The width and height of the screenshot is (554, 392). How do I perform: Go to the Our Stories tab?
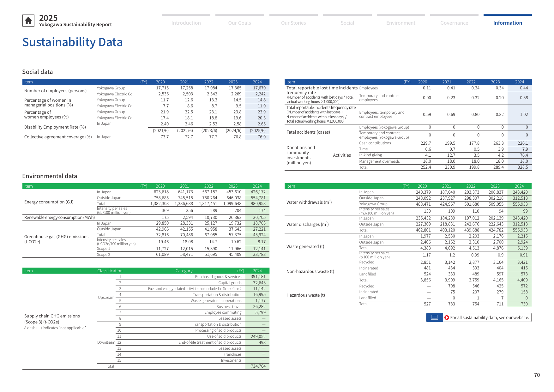point(293,23)
